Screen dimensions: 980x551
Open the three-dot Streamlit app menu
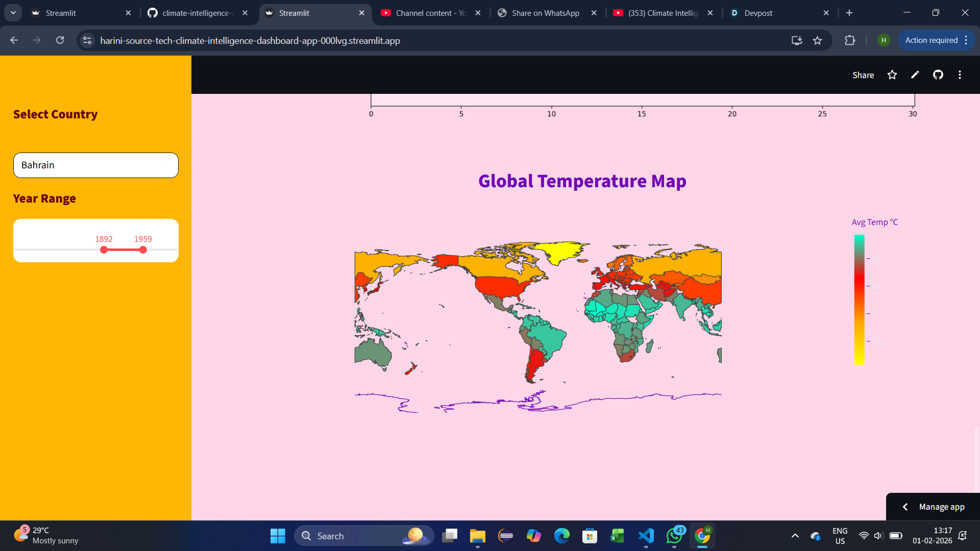click(x=960, y=75)
